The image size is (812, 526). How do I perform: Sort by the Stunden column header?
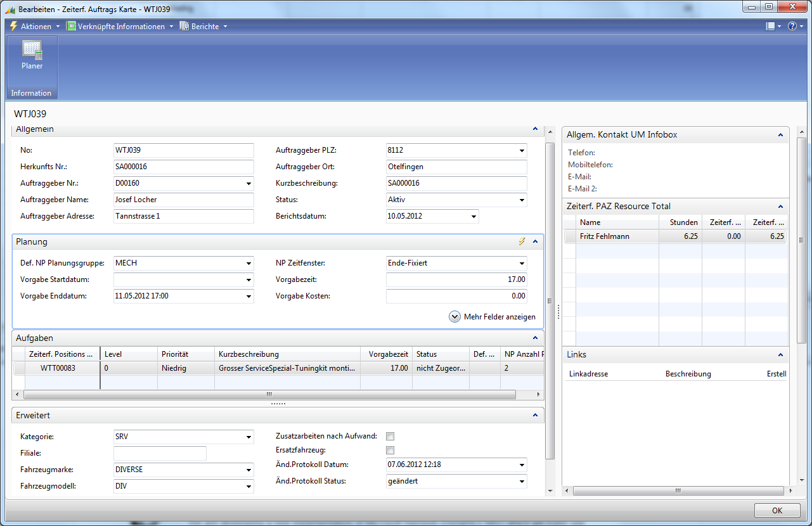tap(681, 222)
